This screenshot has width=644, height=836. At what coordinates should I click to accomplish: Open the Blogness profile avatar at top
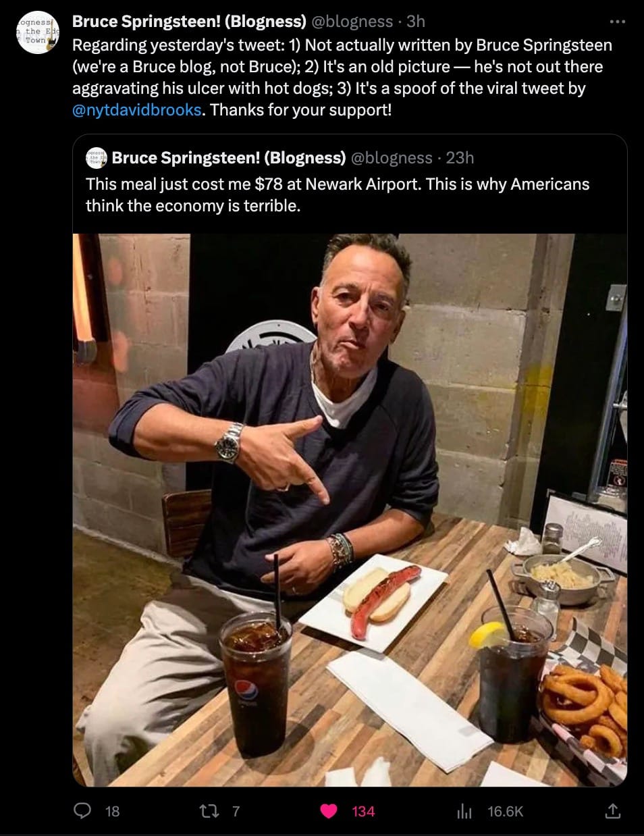(37, 32)
